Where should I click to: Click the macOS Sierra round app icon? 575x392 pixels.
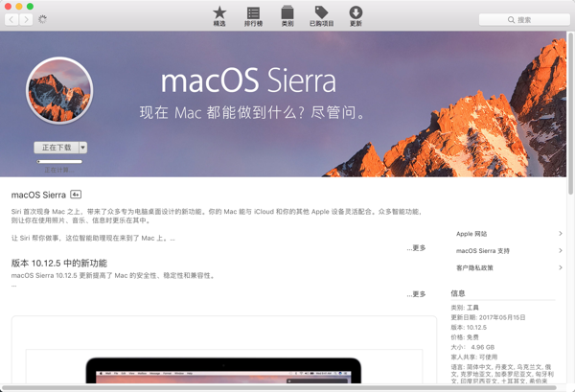click(59, 90)
